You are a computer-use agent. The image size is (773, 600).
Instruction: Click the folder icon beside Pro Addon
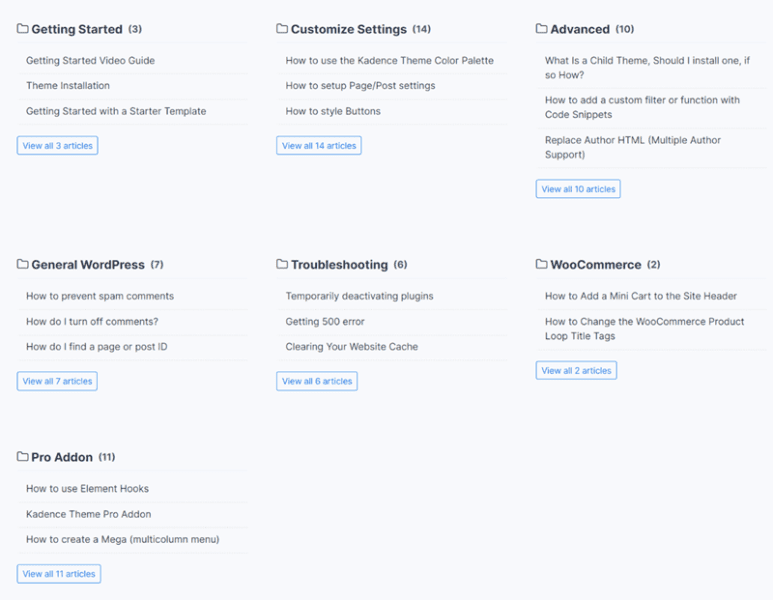click(22, 457)
